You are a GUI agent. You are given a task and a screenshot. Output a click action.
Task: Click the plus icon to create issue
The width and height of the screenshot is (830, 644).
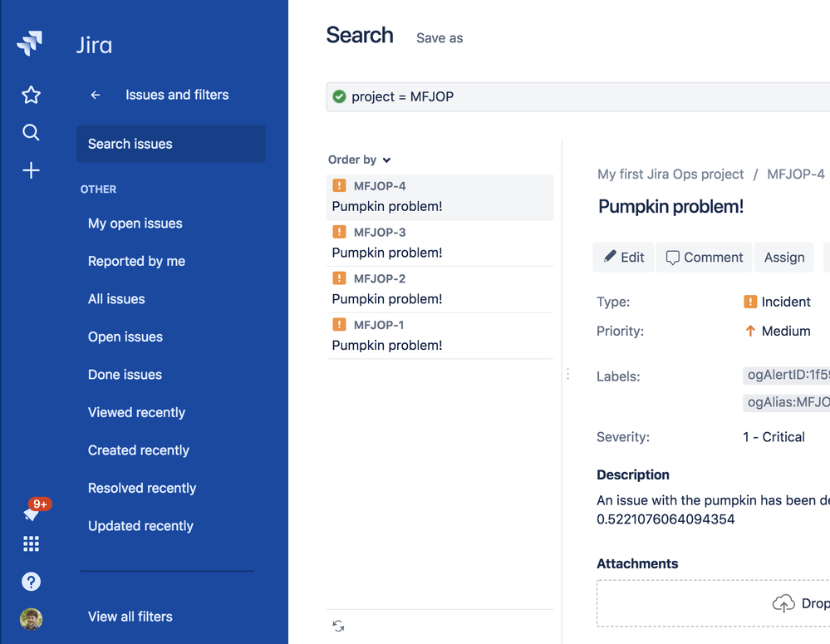point(32,170)
